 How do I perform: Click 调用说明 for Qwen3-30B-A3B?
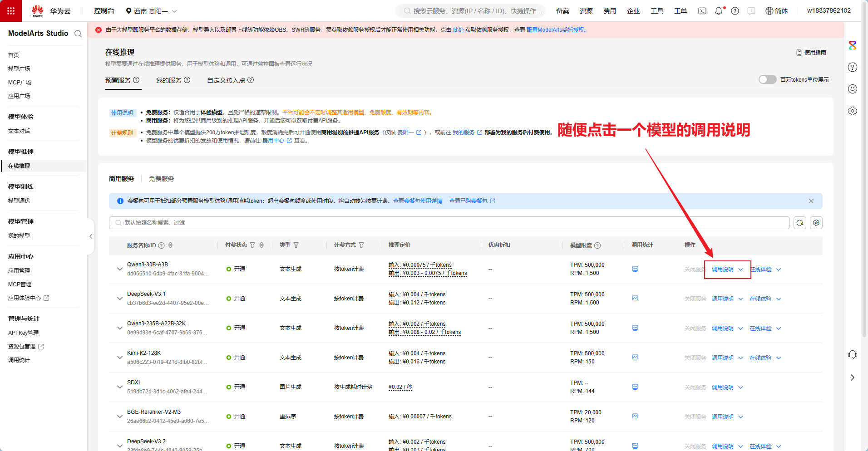pyautogui.click(x=723, y=270)
